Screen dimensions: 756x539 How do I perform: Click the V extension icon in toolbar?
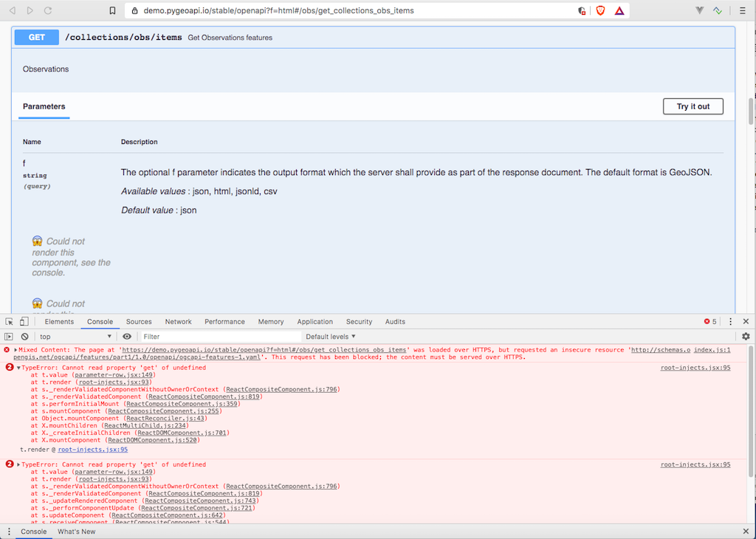700,10
